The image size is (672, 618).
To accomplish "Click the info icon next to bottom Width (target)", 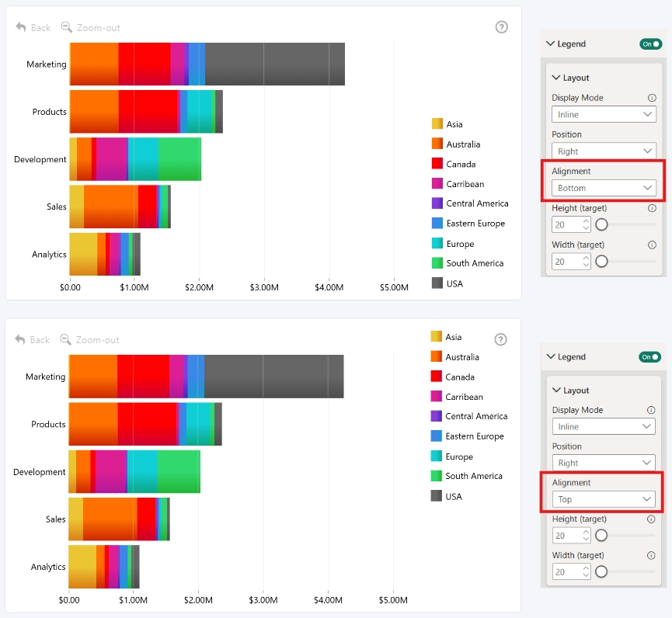I will (650, 555).
